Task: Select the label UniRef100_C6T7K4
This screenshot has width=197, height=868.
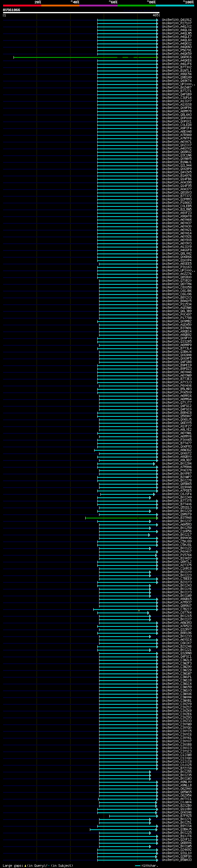Action: (176, 612)
